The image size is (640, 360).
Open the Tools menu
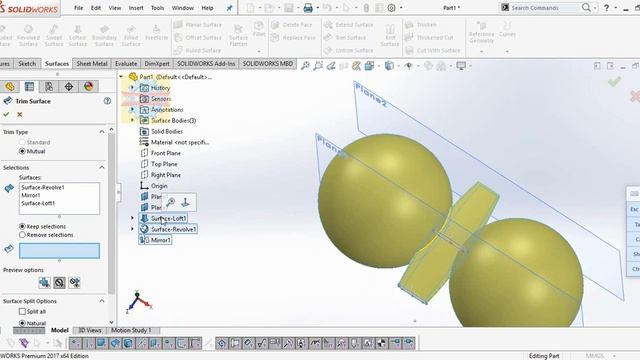point(157,8)
